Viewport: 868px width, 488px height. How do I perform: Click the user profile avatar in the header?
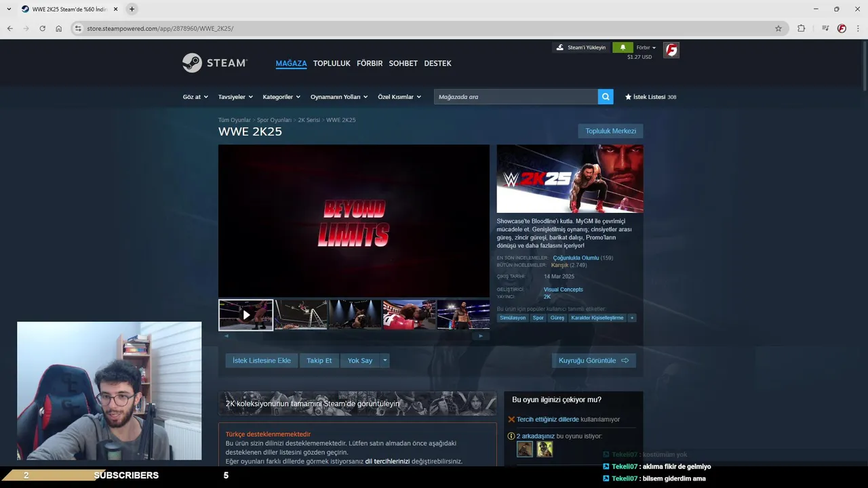671,50
